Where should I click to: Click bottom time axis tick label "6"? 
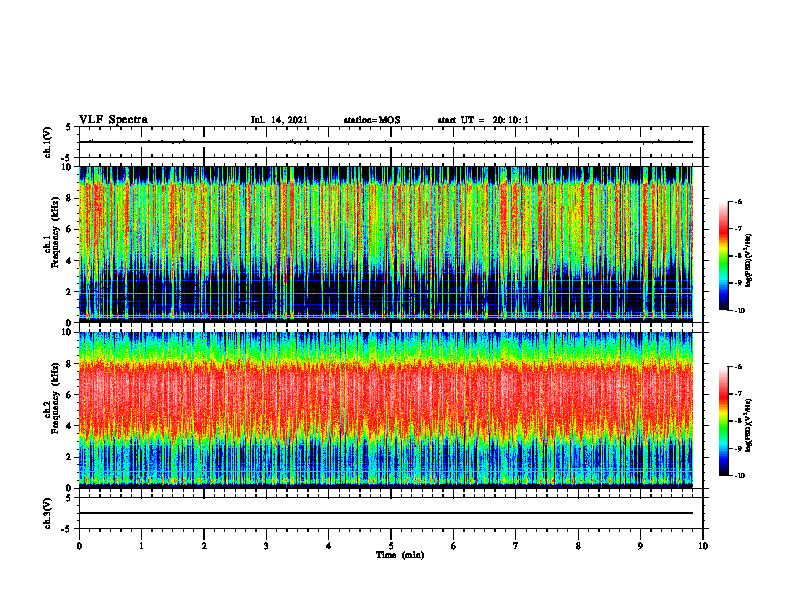[454, 546]
